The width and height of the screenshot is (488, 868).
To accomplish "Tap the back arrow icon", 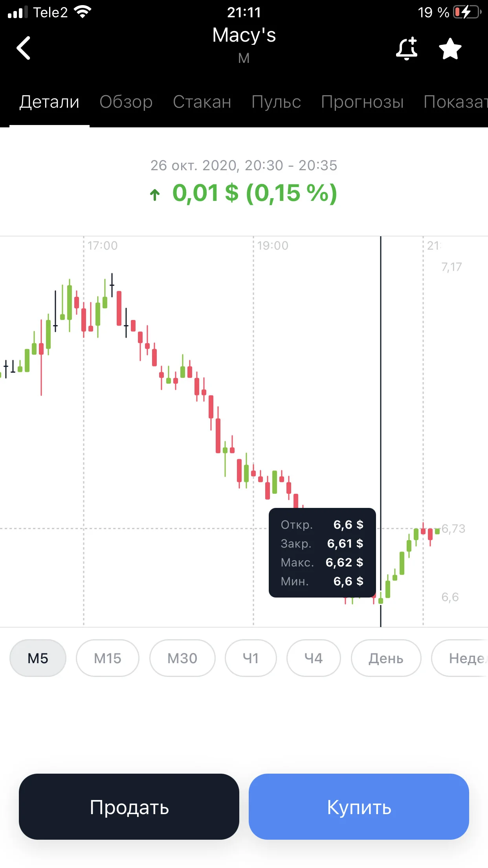I will point(24,48).
